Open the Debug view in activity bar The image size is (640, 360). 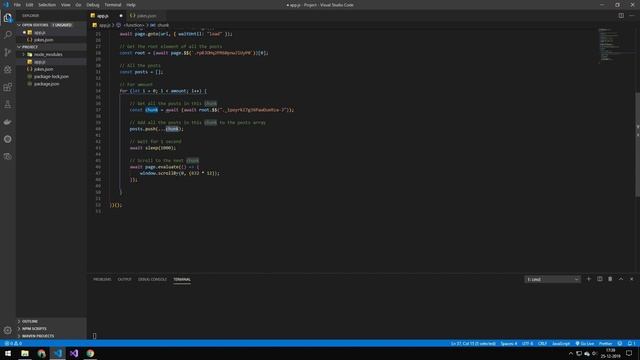click(x=8, y=70)
